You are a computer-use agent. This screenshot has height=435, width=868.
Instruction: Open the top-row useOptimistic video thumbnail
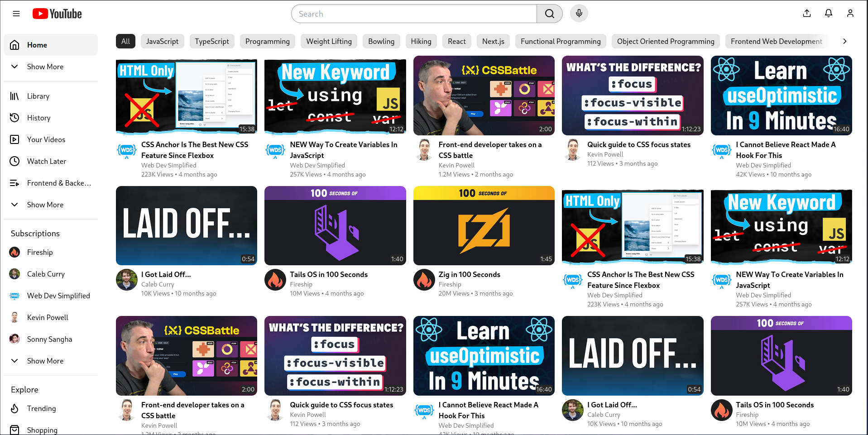pyautogui.click(x=782, y=96)
